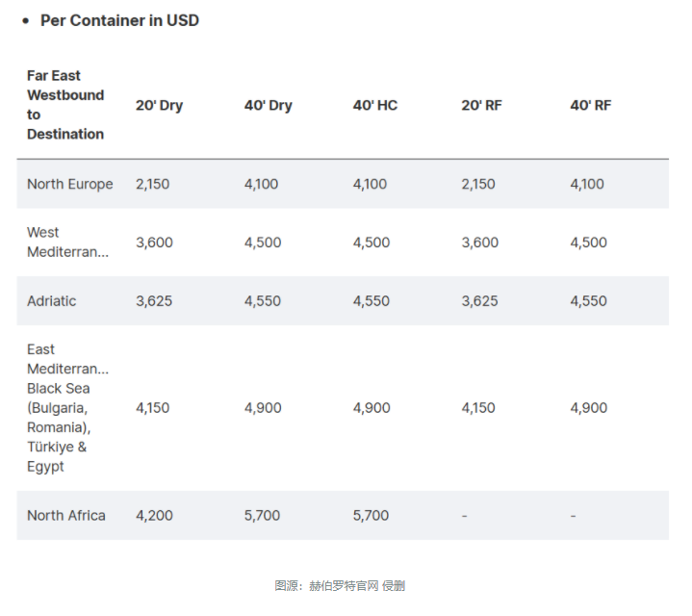Click the 'Far East Westbound to Destination' header
The width and height of the screenshot is (692, 616).
point(65,105)
